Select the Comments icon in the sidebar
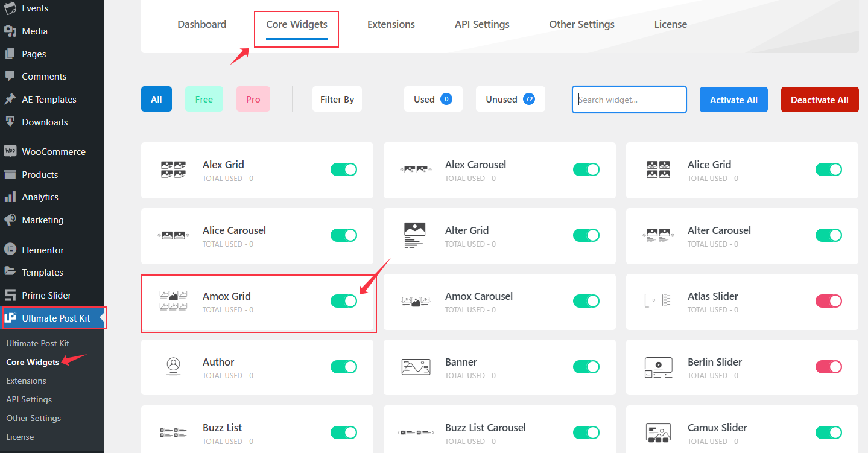 (12, 76)
